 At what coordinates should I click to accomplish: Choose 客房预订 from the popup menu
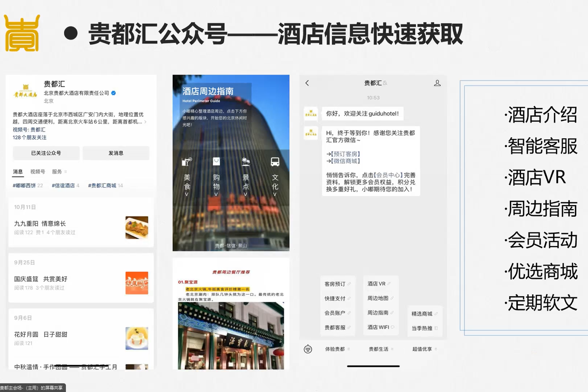point(338,284)
